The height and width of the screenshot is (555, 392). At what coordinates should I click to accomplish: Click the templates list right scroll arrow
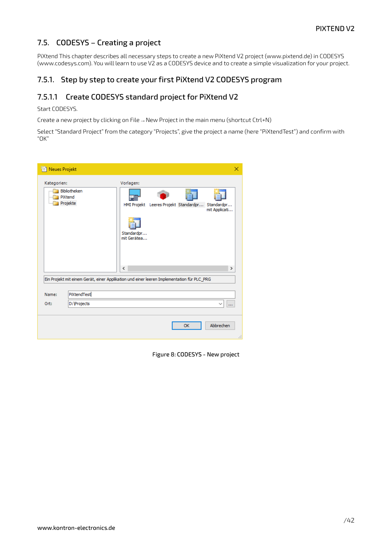tap(232, 269)
